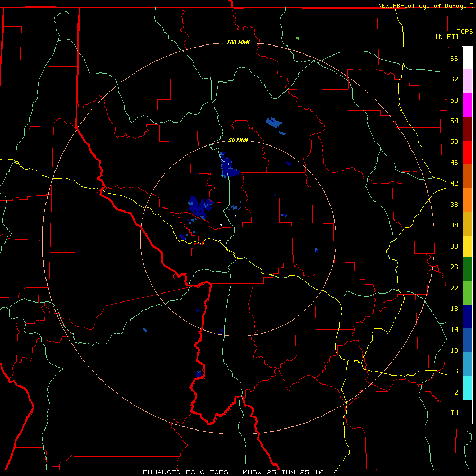
Task: Select the light green legend swatch
Action: (x=467, y=293)
